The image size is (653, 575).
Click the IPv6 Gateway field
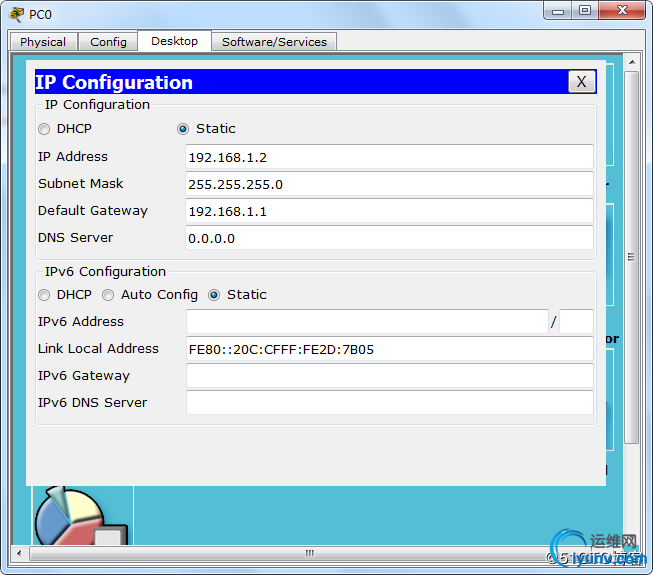point(390,376)
